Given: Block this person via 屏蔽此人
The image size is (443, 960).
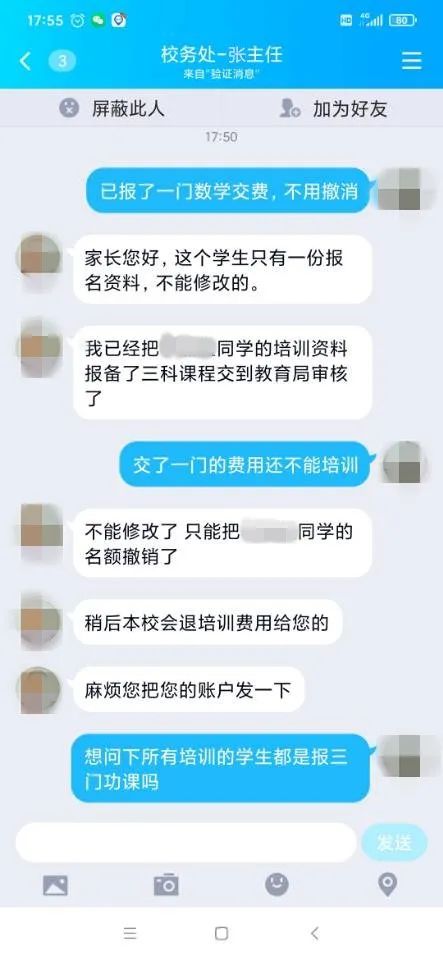Looking at the screenshot, I should point(112,108).
